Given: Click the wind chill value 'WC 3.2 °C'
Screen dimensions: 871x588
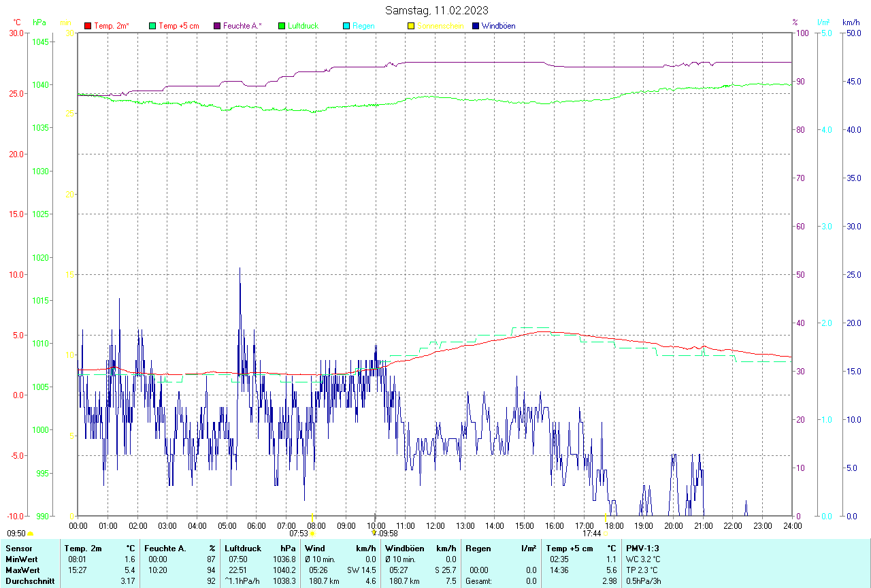Looking at the screenshot, I should pos(643,559).
